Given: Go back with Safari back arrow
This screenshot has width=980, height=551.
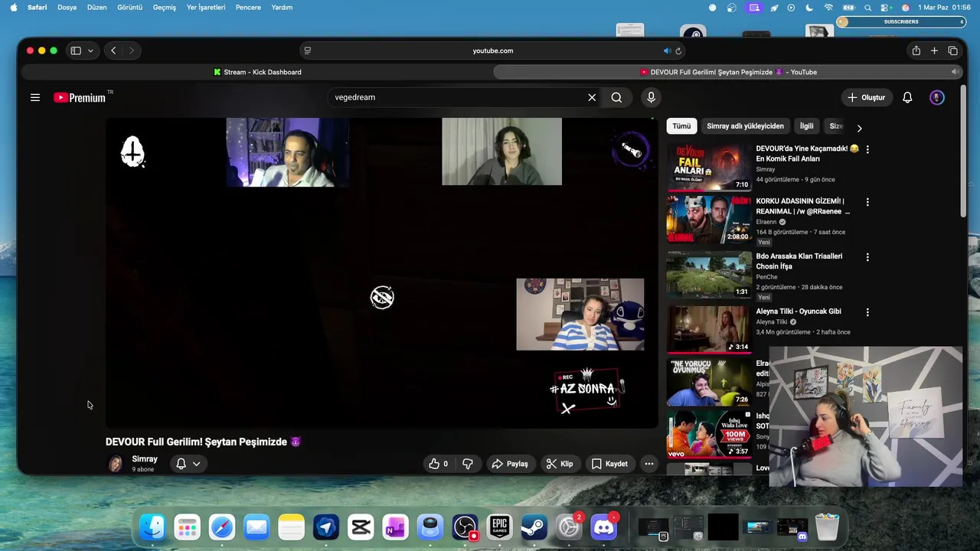Looking at the screenshot, I should tap(113, 51).
